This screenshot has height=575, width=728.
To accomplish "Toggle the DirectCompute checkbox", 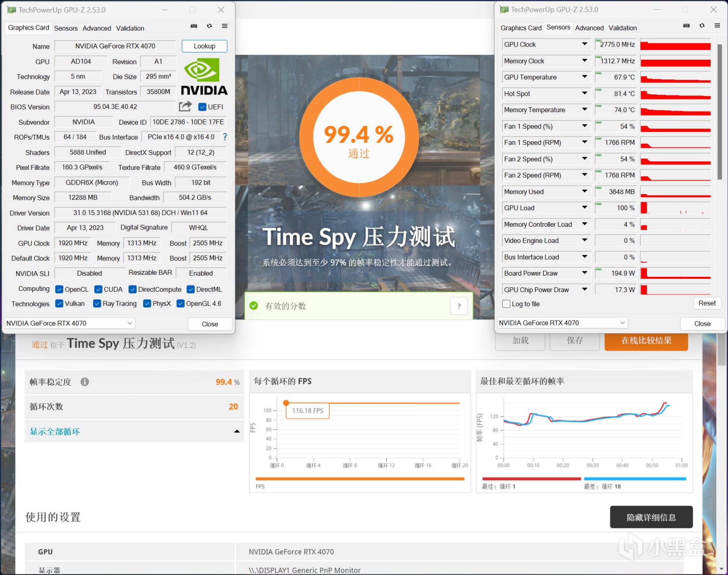I will (133, 290).
